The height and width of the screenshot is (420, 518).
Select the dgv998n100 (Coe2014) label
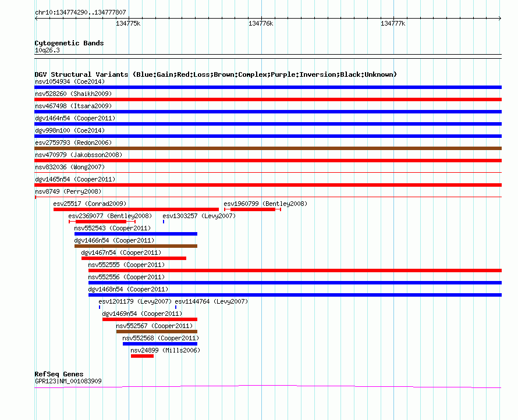click(x=70, y=130)
